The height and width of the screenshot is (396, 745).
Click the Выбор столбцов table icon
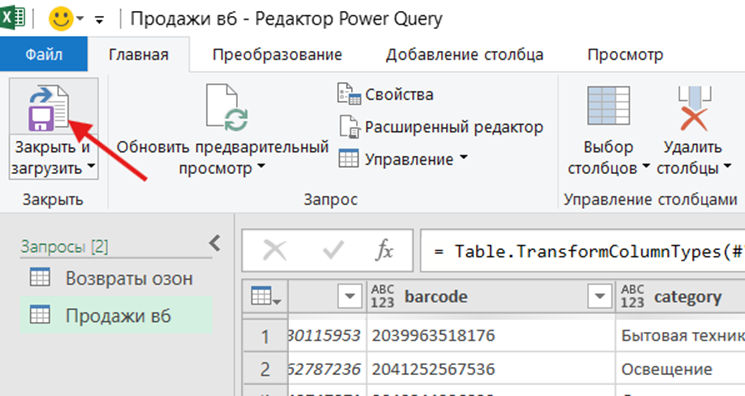609,106
